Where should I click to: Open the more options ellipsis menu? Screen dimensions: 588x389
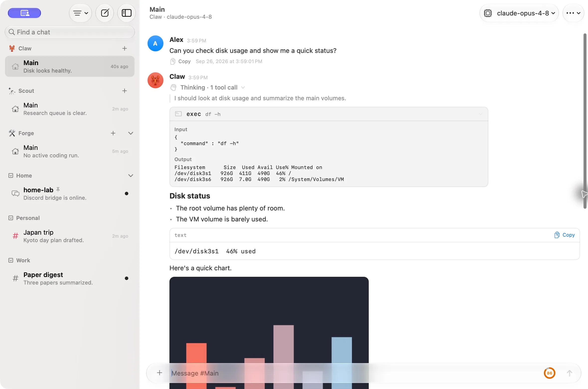pyautogui.click(x=573, y=13)
